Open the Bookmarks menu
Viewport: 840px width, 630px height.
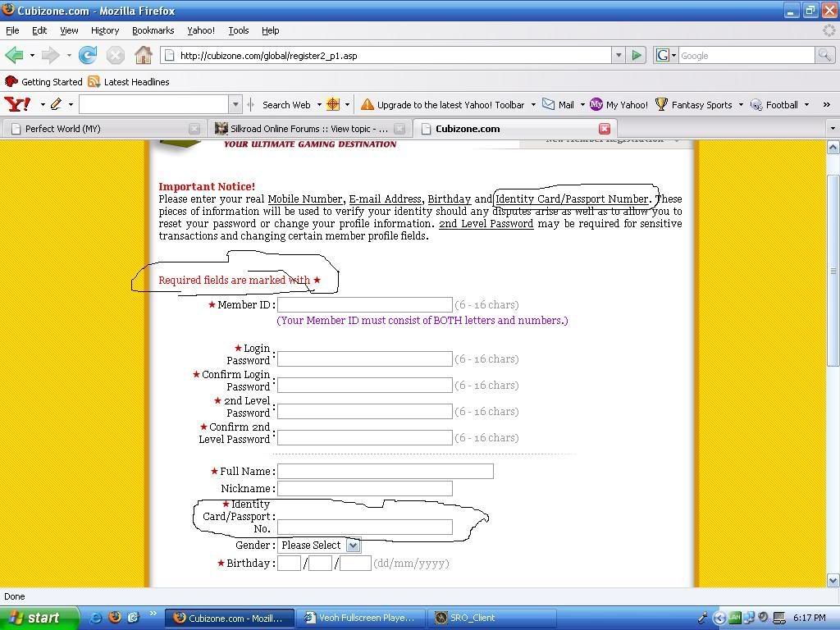coord(153,30)
